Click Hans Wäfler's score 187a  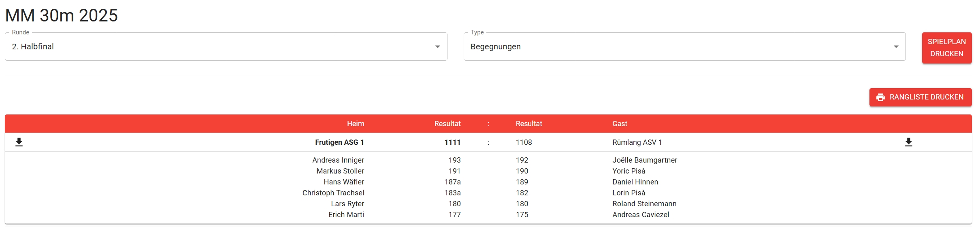coord(452,182)
